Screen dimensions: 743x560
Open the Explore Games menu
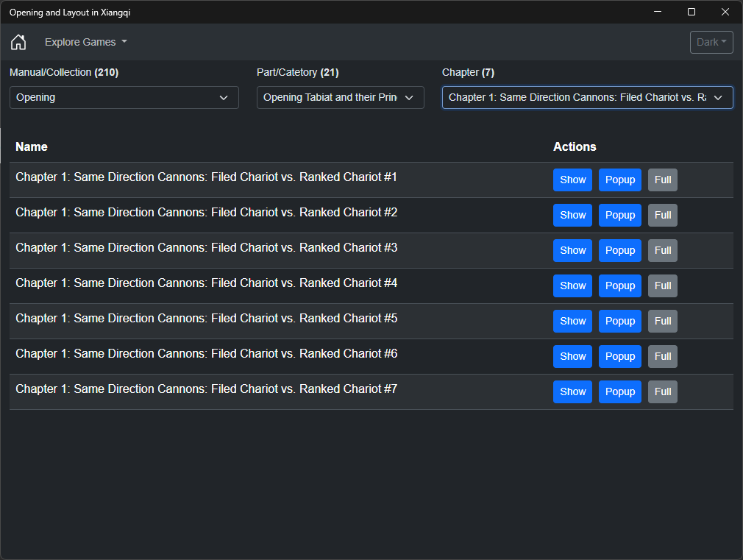coord(86,42)
